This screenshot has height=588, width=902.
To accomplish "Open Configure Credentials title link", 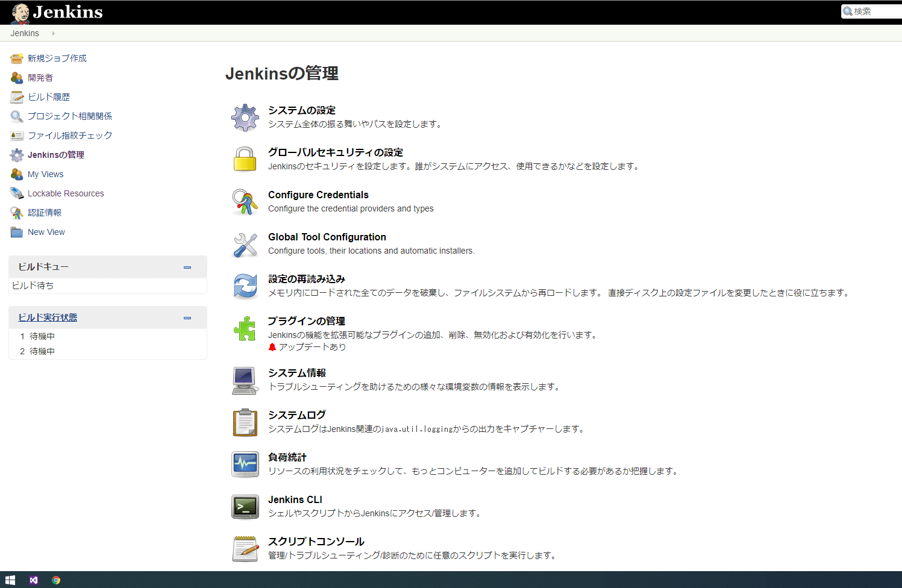I will coord(318,195).
